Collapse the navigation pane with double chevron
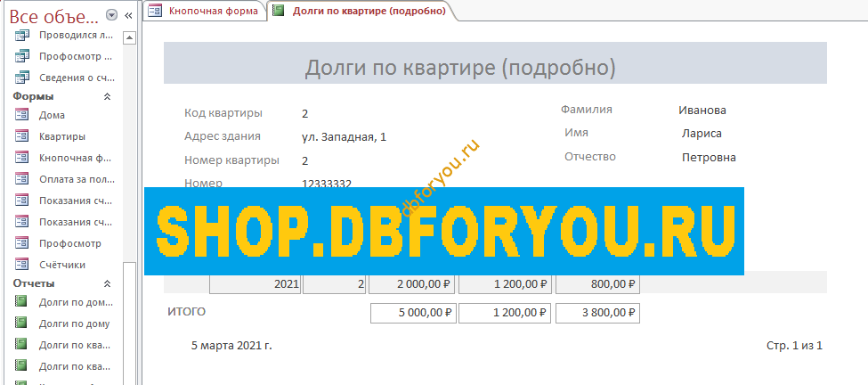868x385 pixels. click(128, 15)
